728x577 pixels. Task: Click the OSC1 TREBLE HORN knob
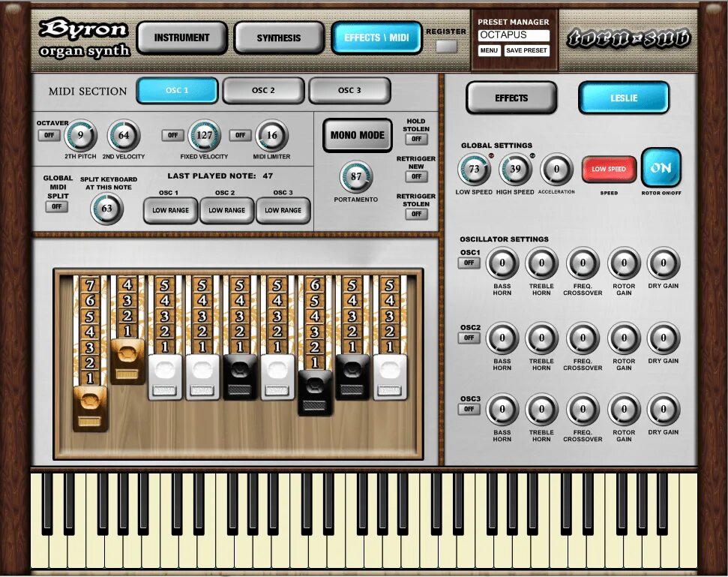pyautogui.click(x=541, y=263)
